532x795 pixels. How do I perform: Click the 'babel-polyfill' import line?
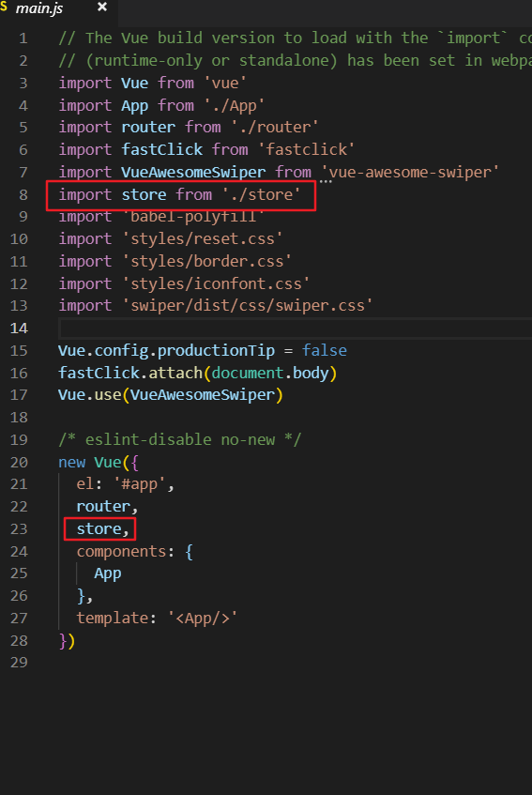click(161, 217)
